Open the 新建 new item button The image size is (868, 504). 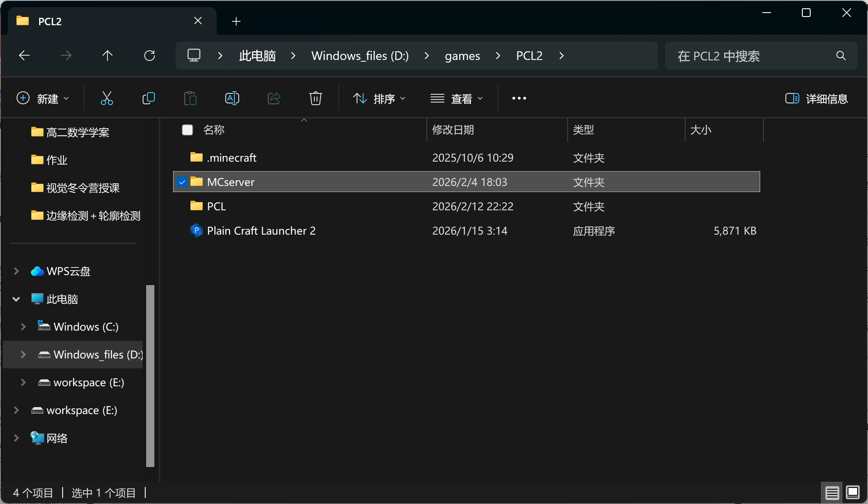[43, 99]
